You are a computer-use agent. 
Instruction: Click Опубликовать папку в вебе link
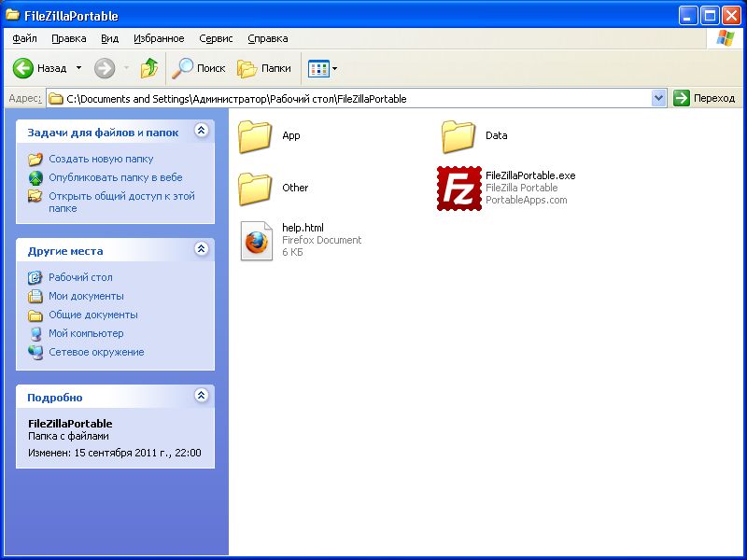click(116, 177)
